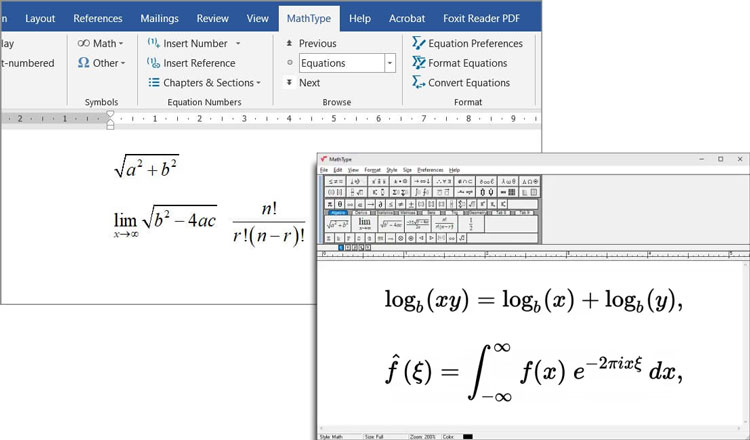Insert the √(b²−4ac) expression from MathType toolbar
Viewport: 750px width, 440px height.
[391, 224]
